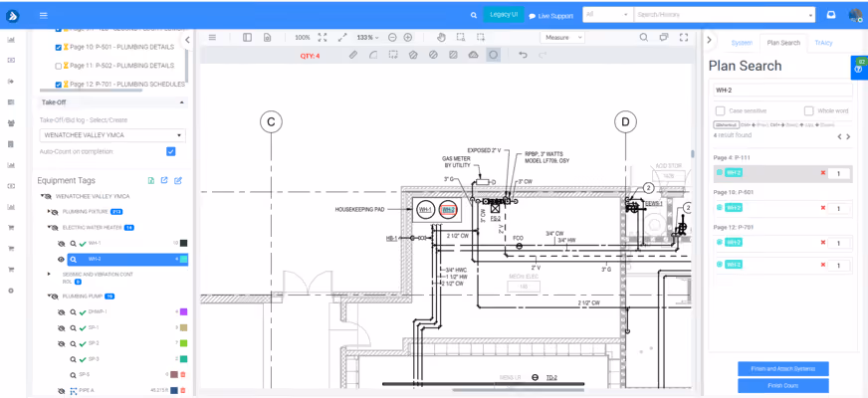The height and width of the screenshot is (398, 868).
Task: Click magnifier icon on the WH-1 row
Action: pyautogui.click(x=73, y=243)
